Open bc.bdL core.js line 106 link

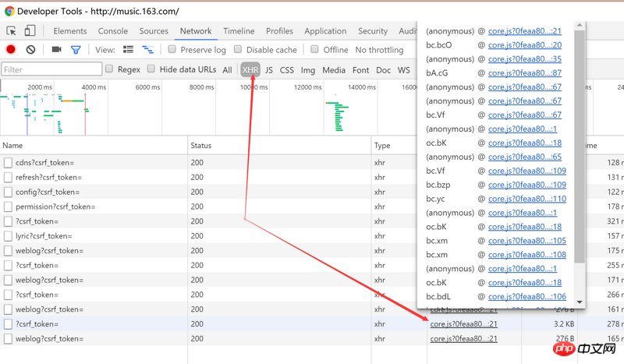(527, 296)
